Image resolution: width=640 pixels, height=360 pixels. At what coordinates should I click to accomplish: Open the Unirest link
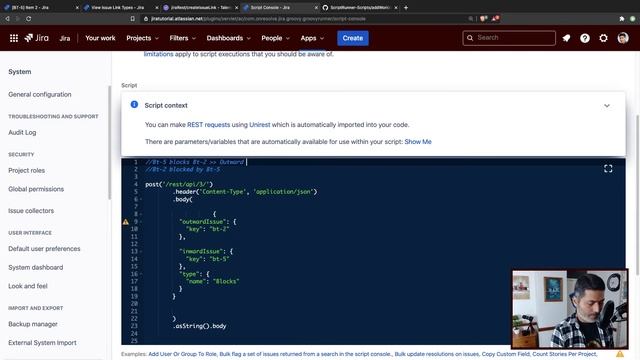(260, 124)
